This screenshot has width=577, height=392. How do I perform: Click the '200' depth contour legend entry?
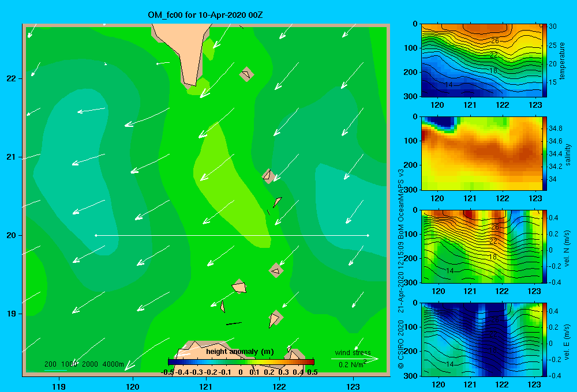coord(50,364)
